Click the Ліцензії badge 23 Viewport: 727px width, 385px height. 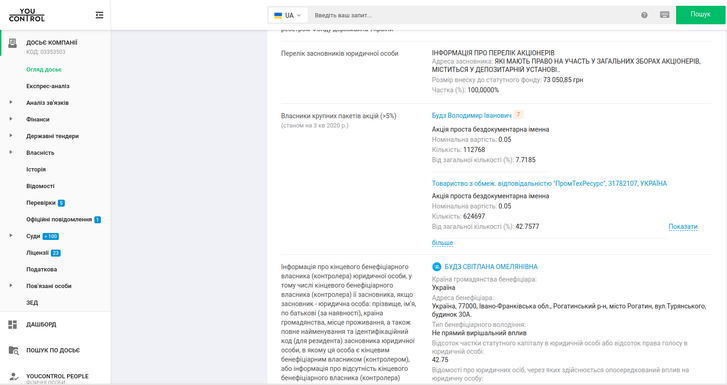tap(56, 253)
